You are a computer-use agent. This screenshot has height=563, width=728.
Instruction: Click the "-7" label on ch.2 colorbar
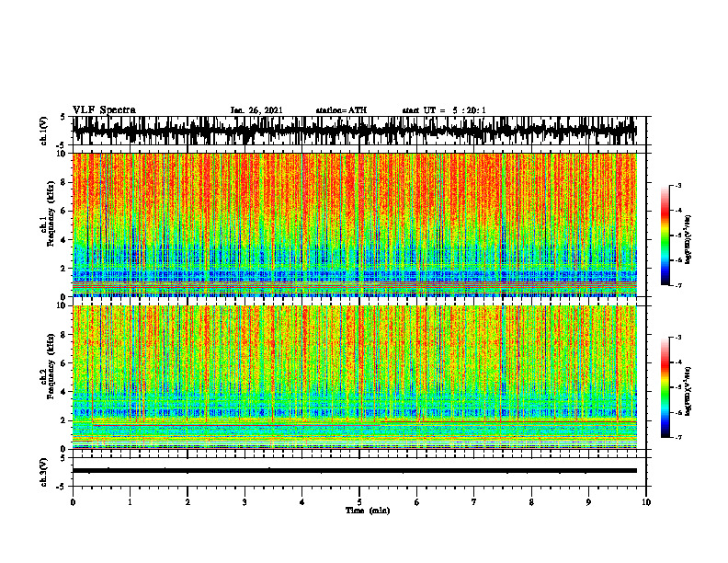pyautogui.click(x=678, y=437)
